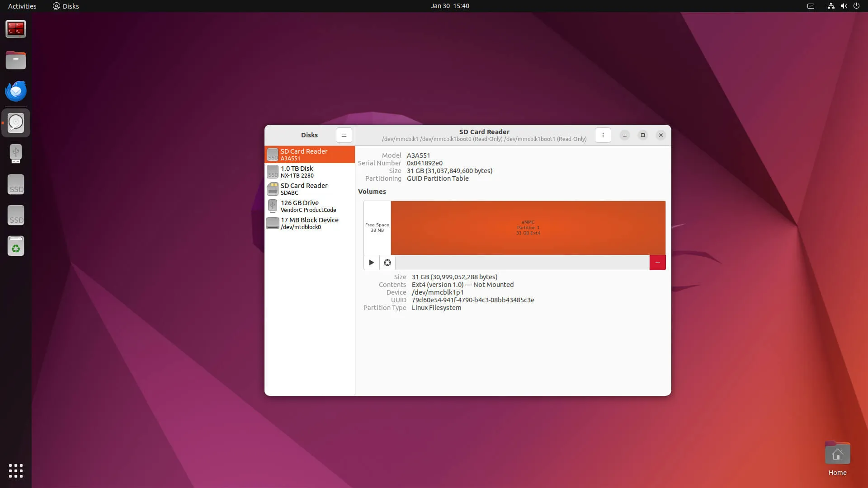The height and width of the screenshot is (488, 868).
Task: Open the system power menu
Action: coord(856,6)
